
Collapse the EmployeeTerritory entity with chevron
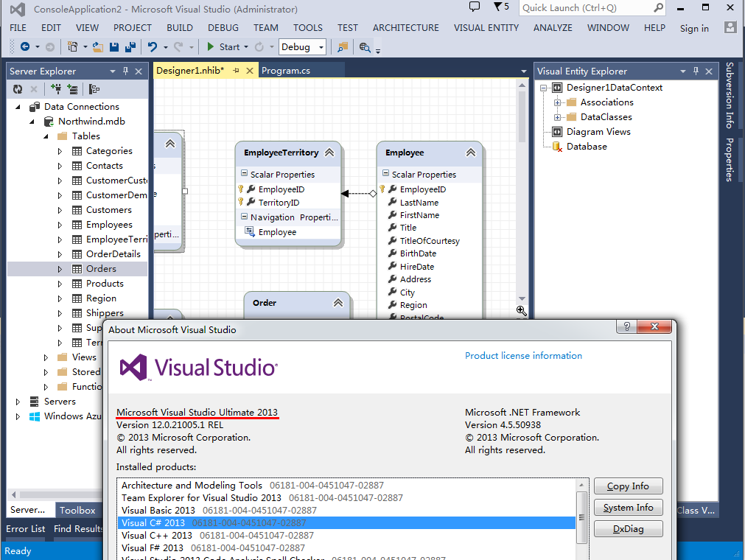point(329,153)
